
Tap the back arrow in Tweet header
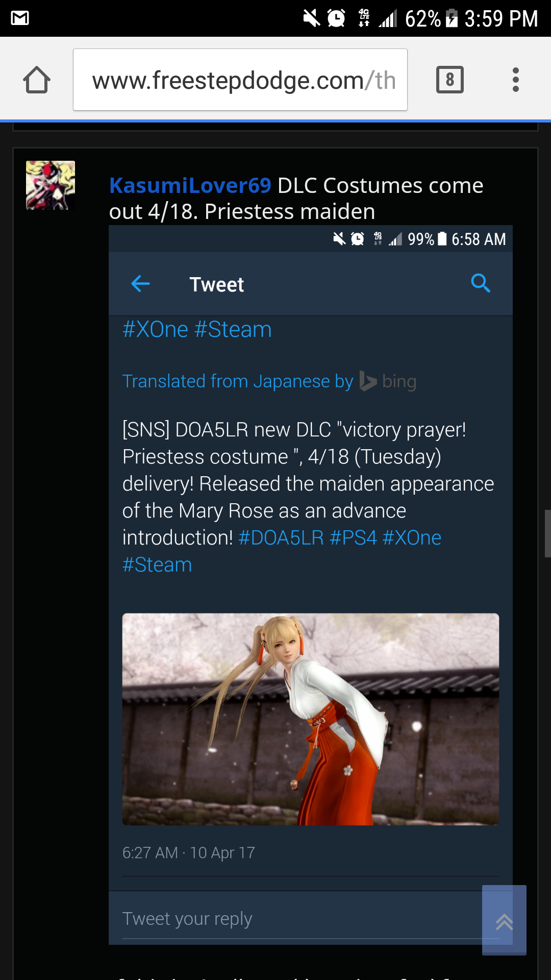(x=140, y=283)
